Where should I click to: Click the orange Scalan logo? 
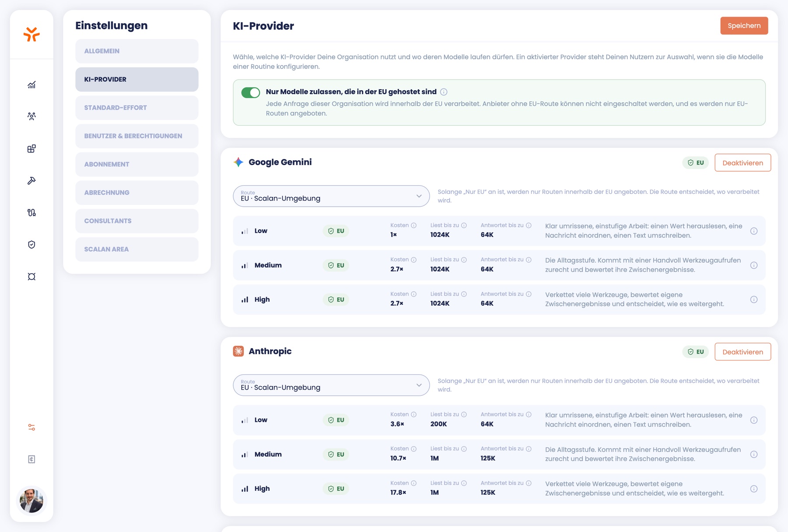[x=32, y=34]
